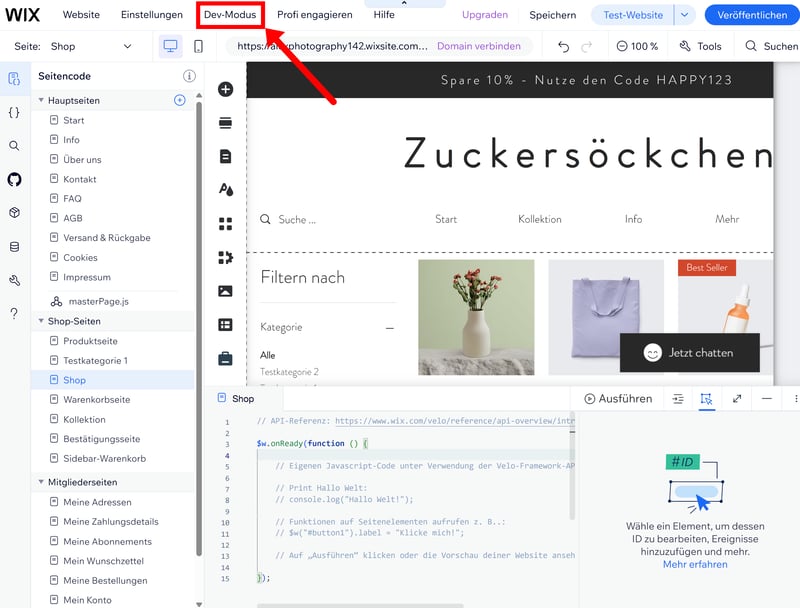Screen dimensions: 800x608
Task: Expand the code editor to full size
Action: click(737, 399)
